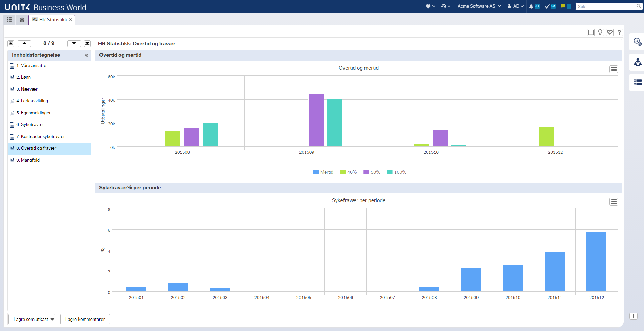Open 1. Våre ansatte section
Viewport: 644px width, 331px height.
[x=49, y=66]
